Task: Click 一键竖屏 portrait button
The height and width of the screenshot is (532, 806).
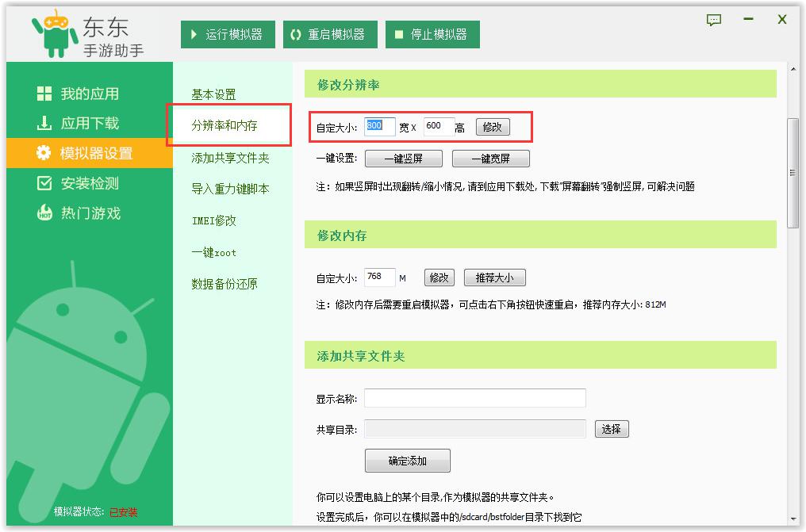Action: coord(404,159)
